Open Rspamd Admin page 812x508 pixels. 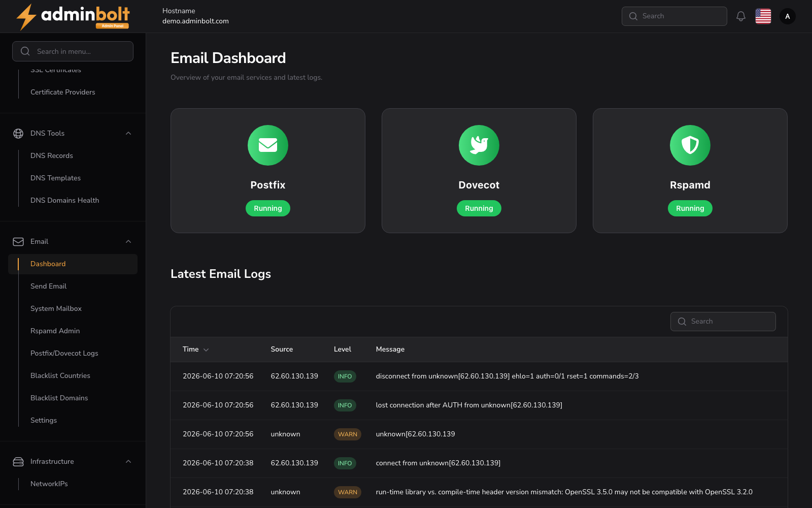point(55,331)
